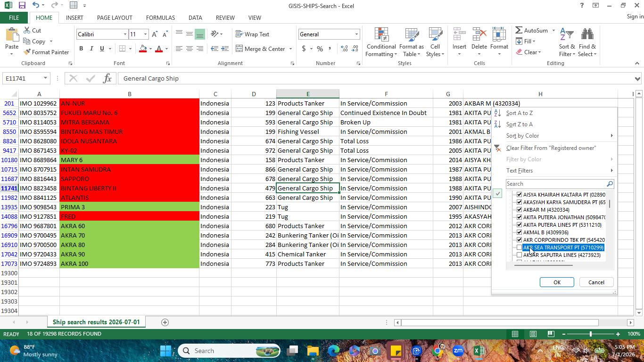This screenshot has height=362, width=644.
Task: Apply the red font color swatch
Action: pyautogui.click(x=159, y=49)
